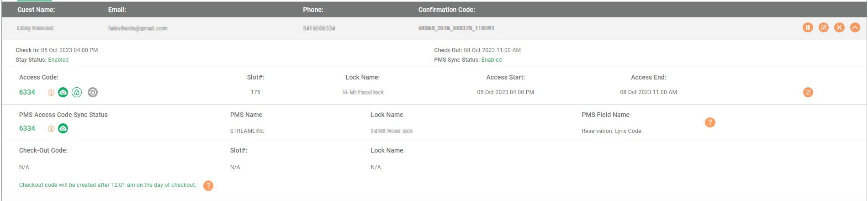This screenshot has height=201, width=868.
Task: Show access code via green eye icon
Action: pos(63,92)
